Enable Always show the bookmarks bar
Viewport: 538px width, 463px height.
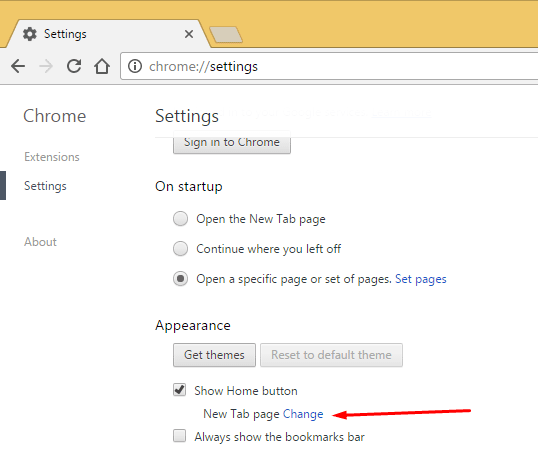(179, 436)
